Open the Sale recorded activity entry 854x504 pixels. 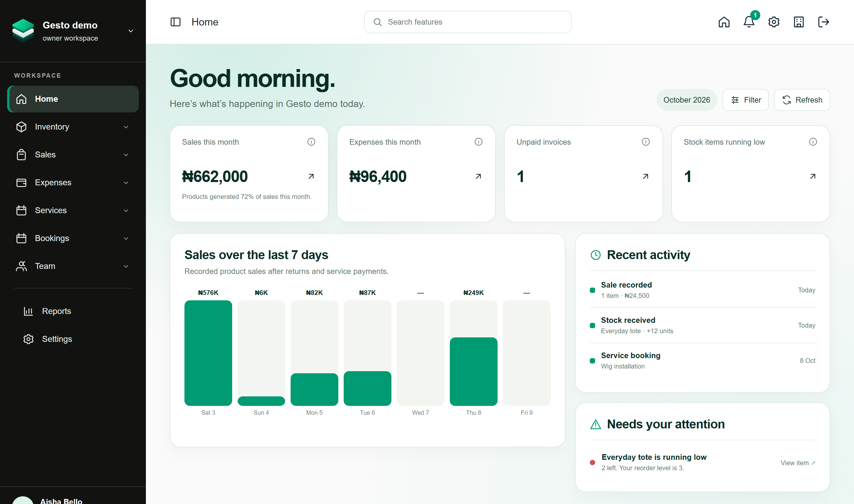tap(702, 290)
